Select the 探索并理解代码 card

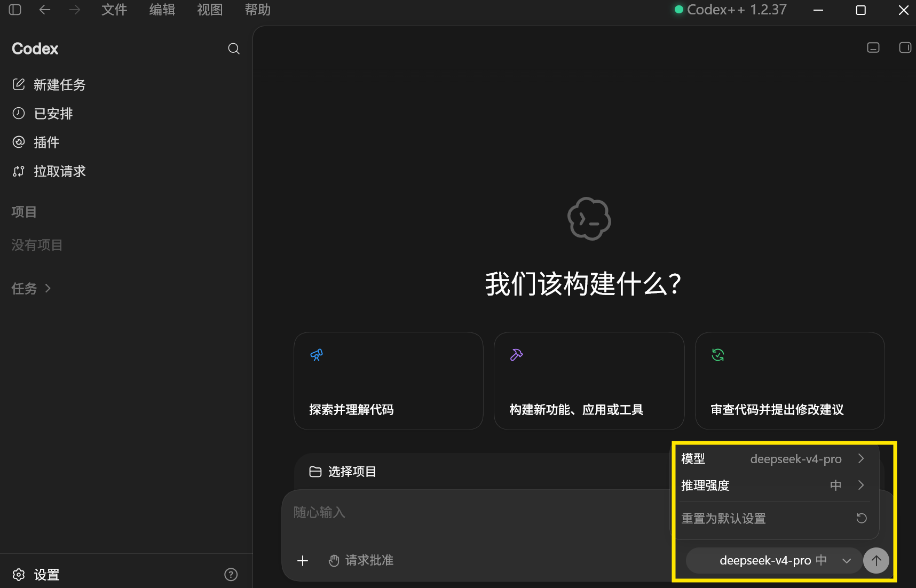pyautogui.click(x=389, y=381)
